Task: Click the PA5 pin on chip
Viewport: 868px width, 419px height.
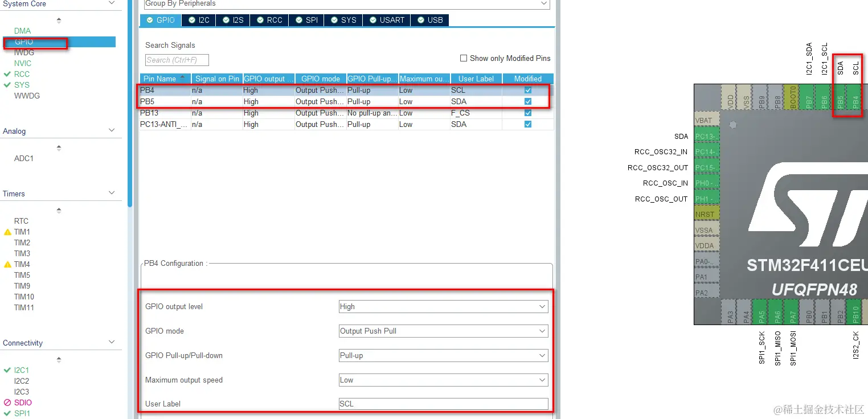Action: tap(761, 312)
